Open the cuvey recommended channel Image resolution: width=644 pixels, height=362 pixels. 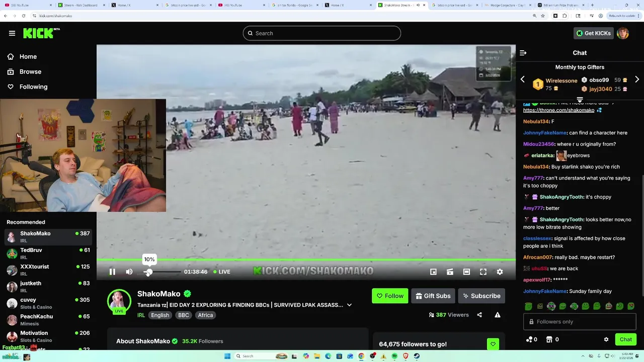[x=48, y=303]
